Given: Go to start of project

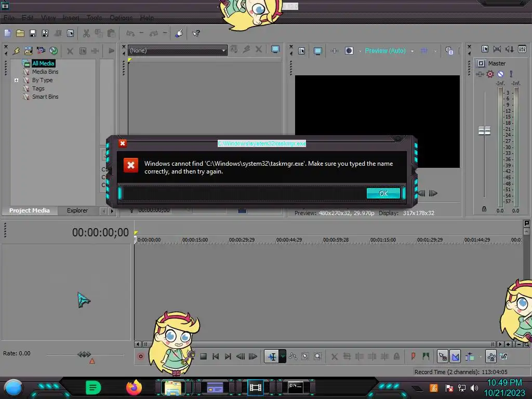Looking at the screenshot, I should [216, 356].
